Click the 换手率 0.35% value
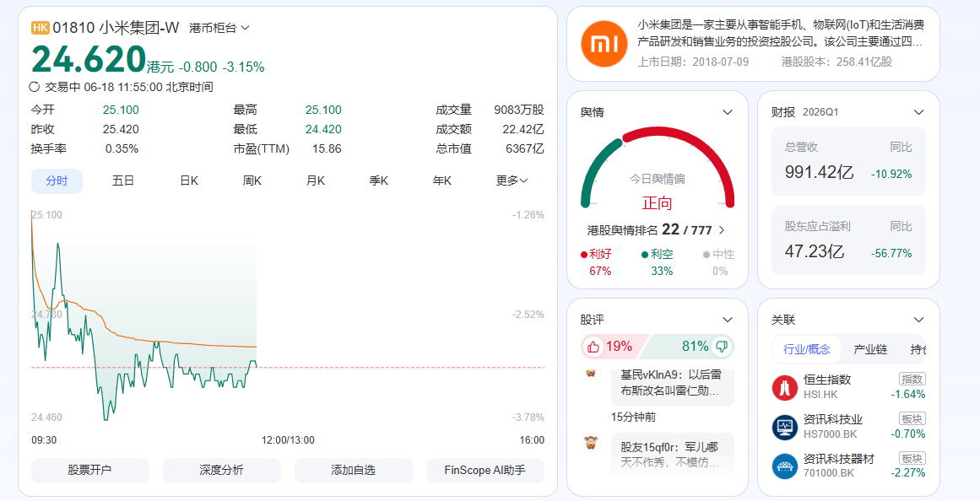Viewport: 980px width, 501px height. [121, 148]
